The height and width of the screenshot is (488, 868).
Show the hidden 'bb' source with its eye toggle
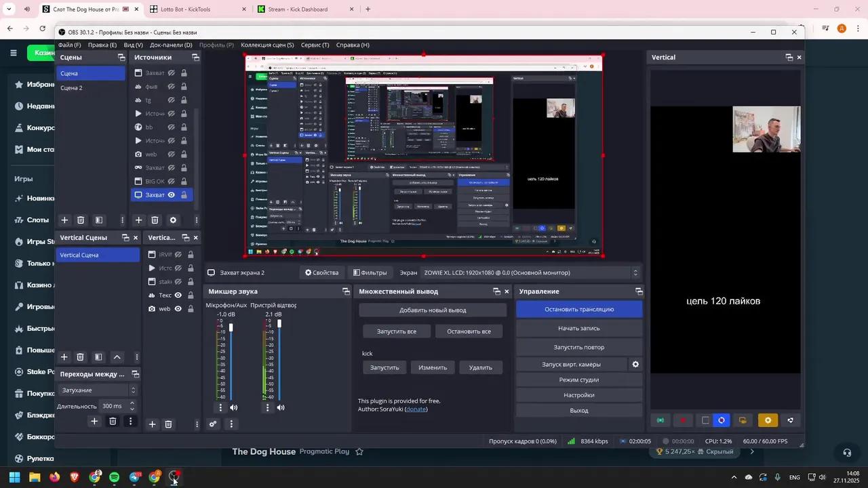[x=171, y=127]
